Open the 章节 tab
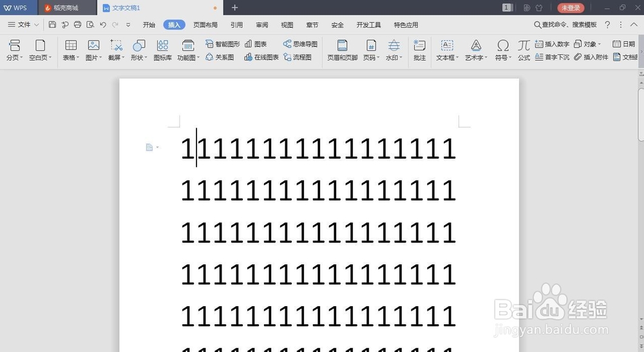 coord(312,25)
